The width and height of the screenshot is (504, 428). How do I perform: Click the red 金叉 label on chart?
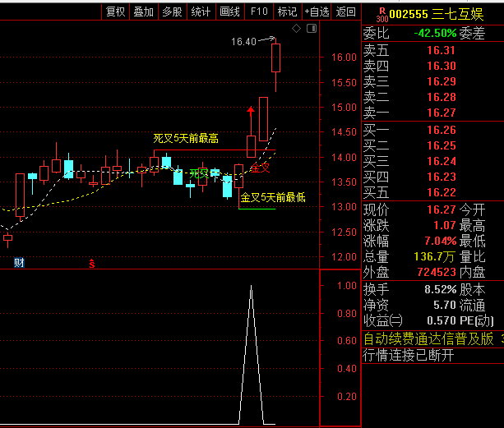[x=260, y=168]
